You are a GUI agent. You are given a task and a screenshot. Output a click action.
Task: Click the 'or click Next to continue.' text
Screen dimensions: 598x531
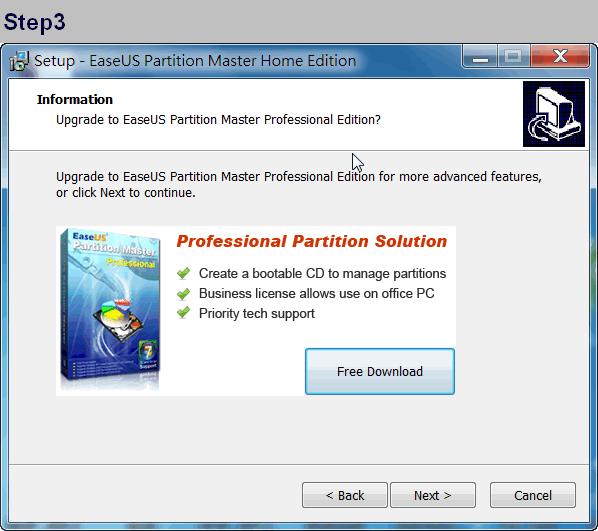126,193
